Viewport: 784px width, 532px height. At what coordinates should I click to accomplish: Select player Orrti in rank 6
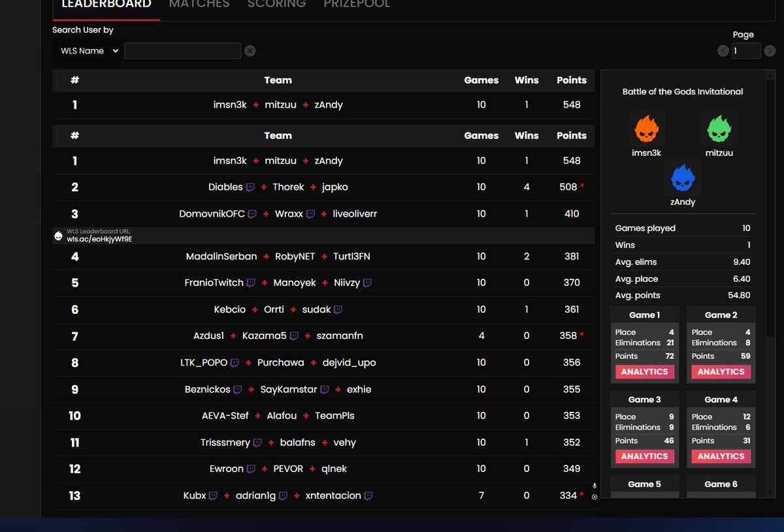(x=274, y=310)
